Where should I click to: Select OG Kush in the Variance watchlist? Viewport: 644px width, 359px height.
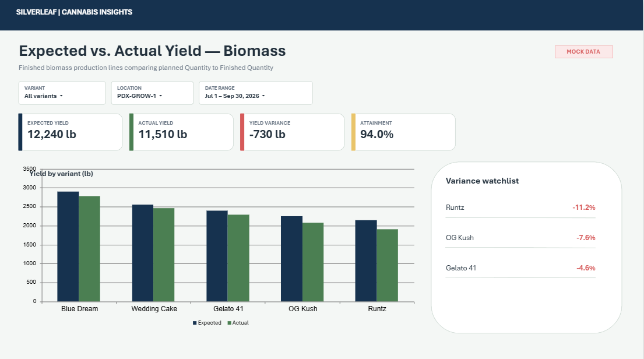[460, 238]
